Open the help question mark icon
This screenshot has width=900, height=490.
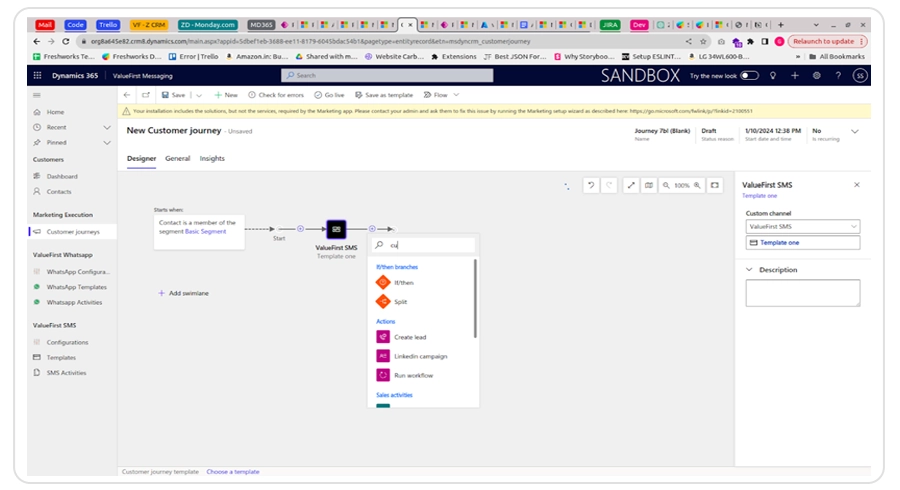[x=838, y=75]
